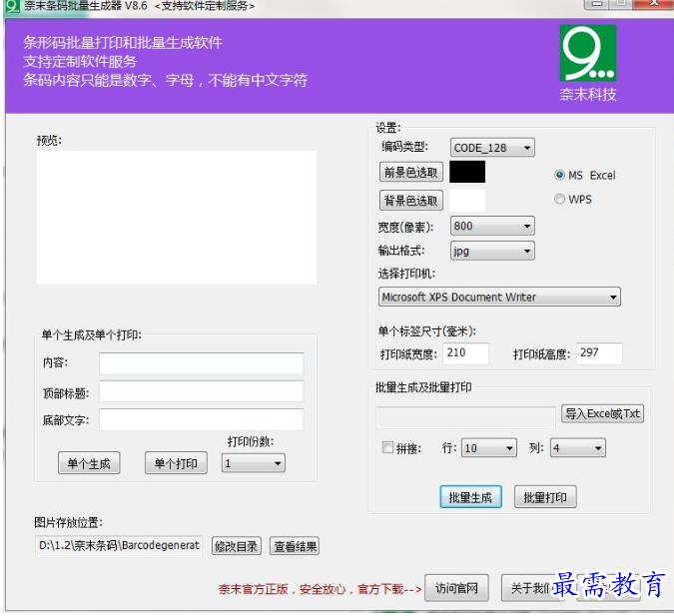Image resolution: width=674 pixels, height=616 pixels.
Task: Click the 导入Excel或Txt button
Action: (602, 413)
